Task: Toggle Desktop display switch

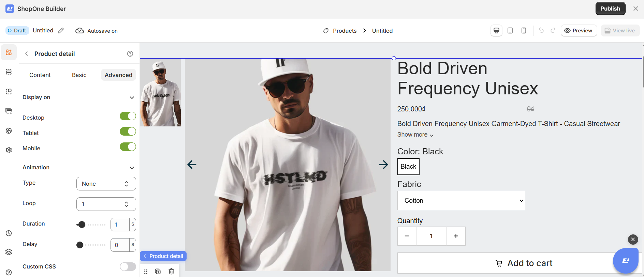Action: point(128,116)
